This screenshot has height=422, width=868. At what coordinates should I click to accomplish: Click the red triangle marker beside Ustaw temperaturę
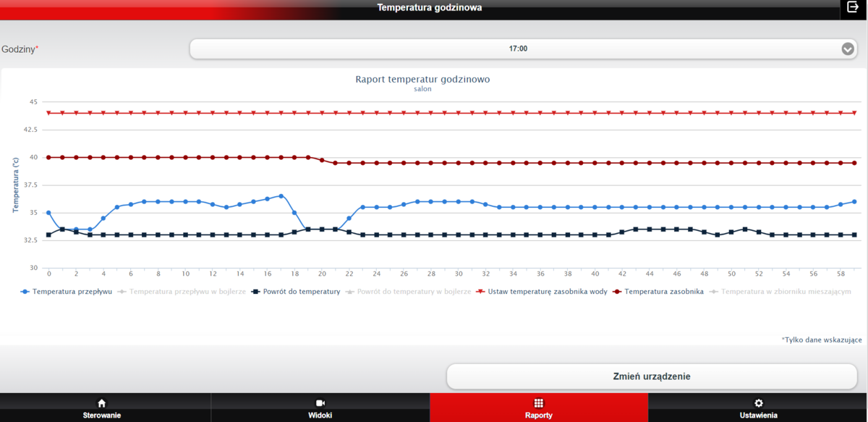coord(478,292)
